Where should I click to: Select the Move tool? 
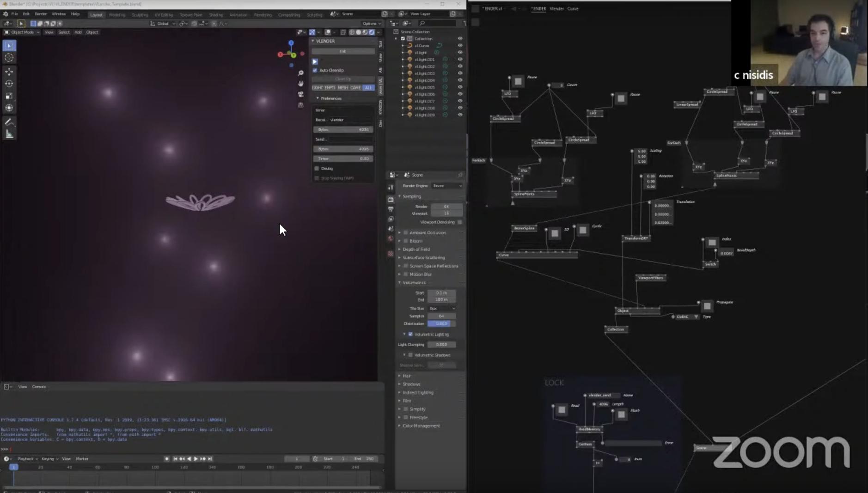[x=9, y=72]
